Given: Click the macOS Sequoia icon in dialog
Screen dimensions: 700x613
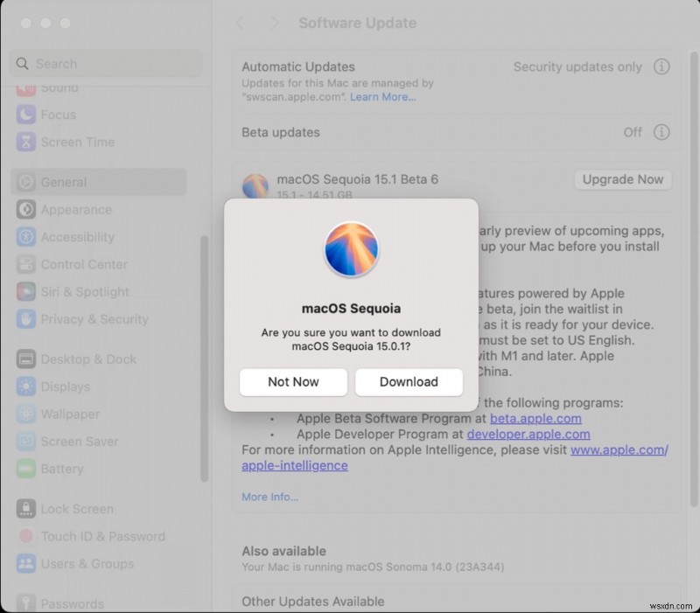Looking at the screenshot, I should click(352, 249).
